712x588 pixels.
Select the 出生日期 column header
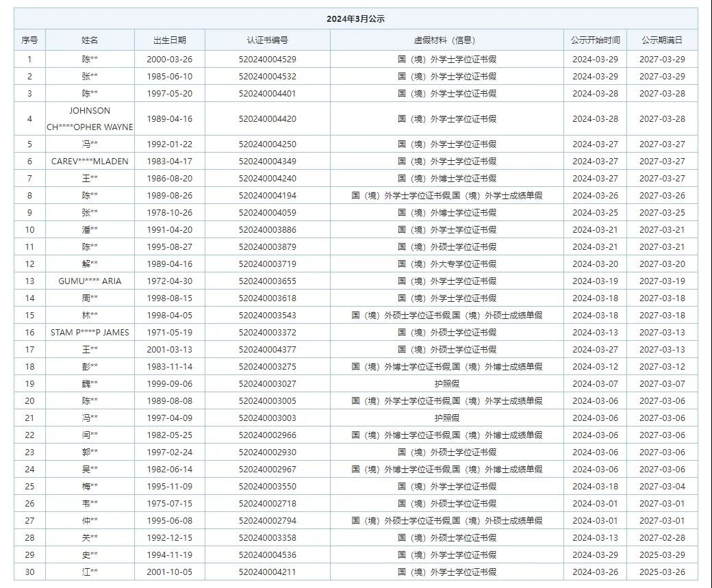(x=169, y=40)
